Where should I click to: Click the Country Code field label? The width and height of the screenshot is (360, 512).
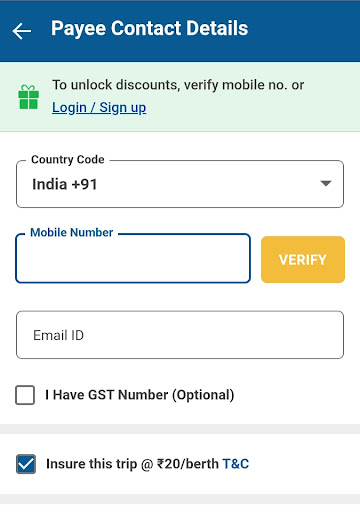[x=68, y=160]
